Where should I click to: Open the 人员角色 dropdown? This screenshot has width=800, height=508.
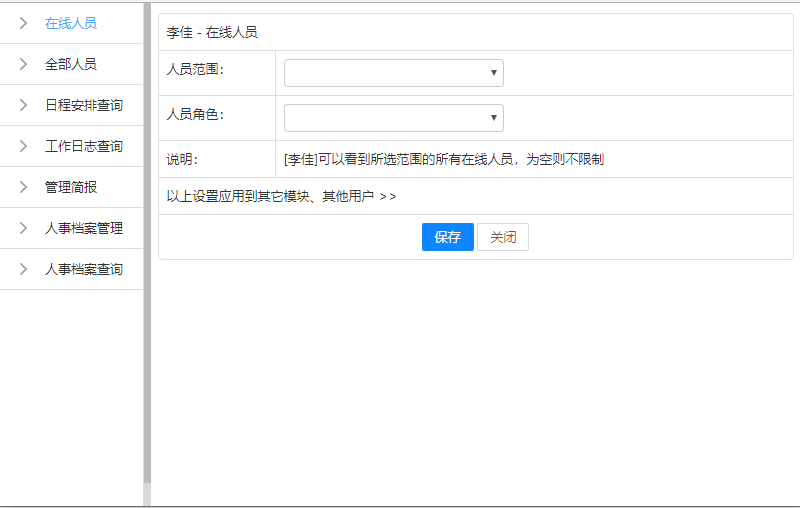[x=393, y=118]
